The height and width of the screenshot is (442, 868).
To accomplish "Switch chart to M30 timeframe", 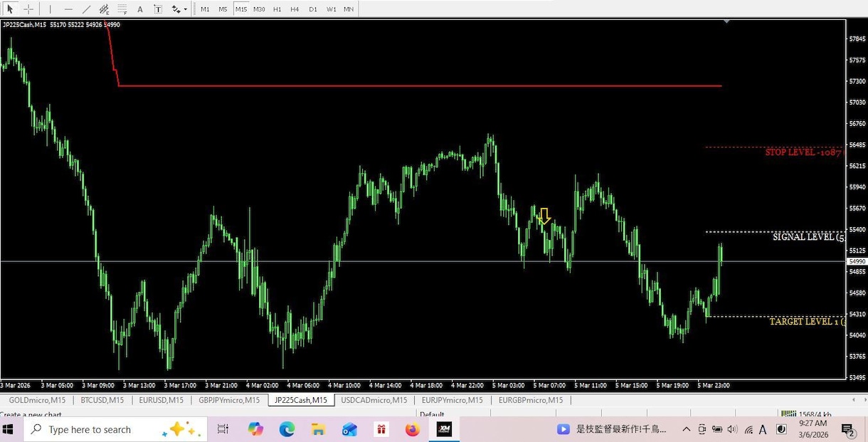I will pos(259,9).
